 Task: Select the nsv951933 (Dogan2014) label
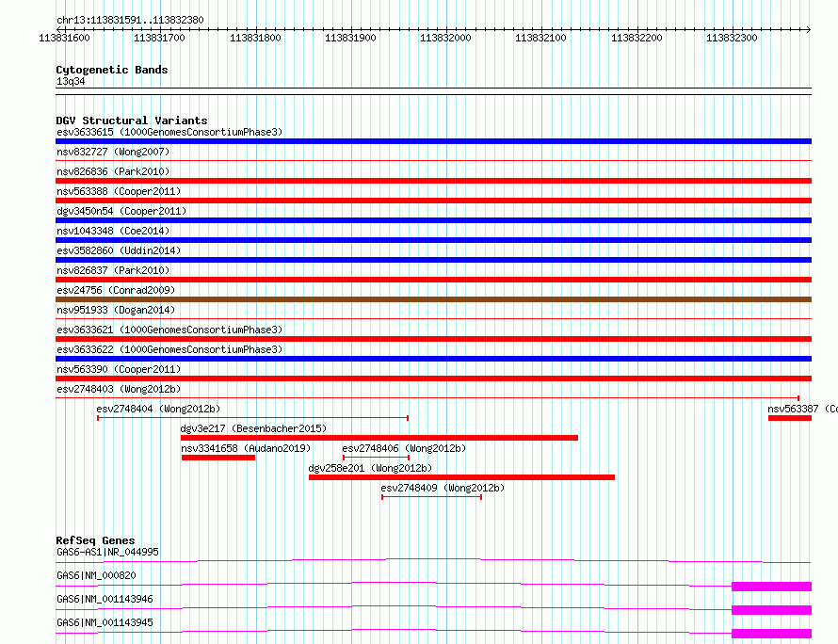point(116,310)
